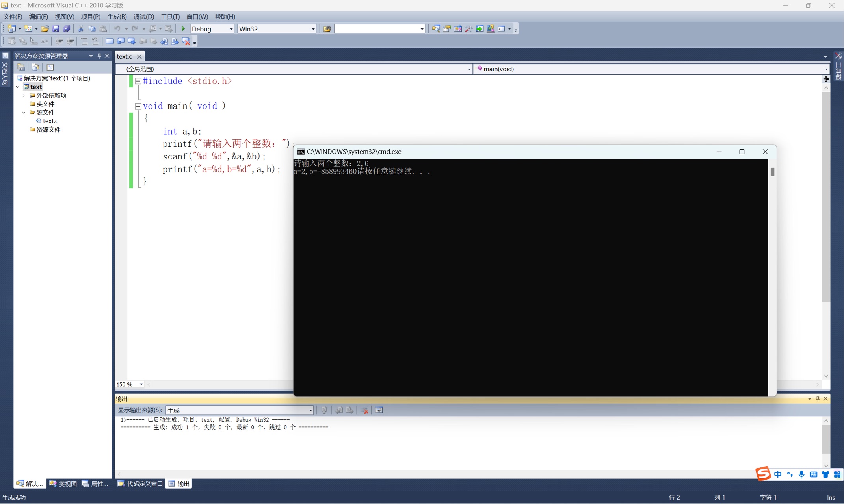Click the Cut scissors icon
Image resolution: width=844 pixels, height=504 pixels.
coord(81,29)
